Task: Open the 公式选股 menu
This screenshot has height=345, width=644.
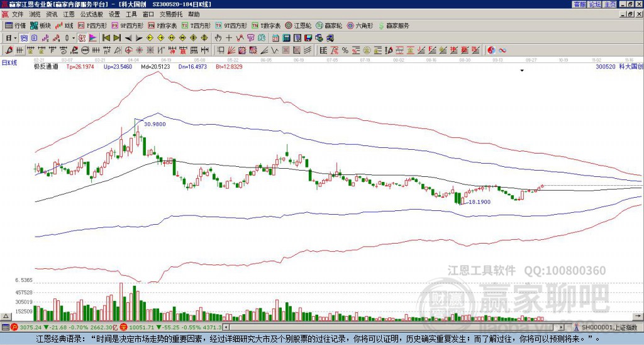Action: point(92,14)
